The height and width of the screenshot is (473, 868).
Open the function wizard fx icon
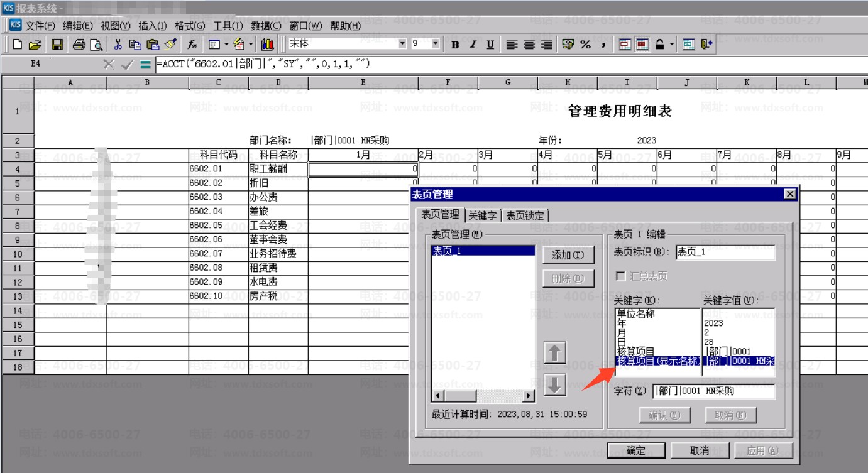[x=193, y=45]
